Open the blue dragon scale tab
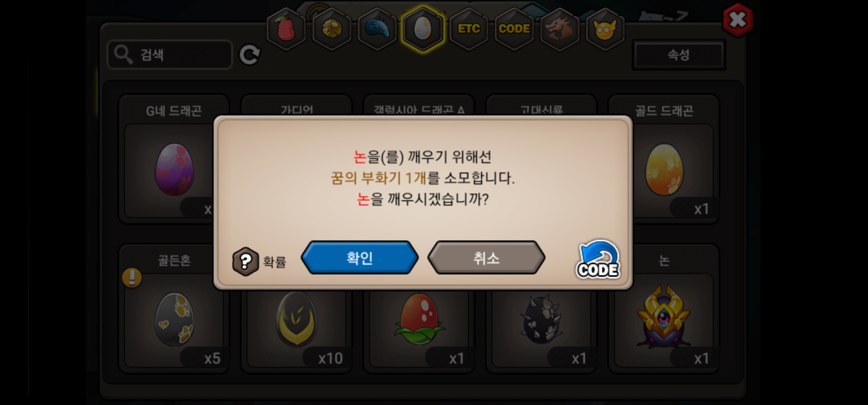The height and width of the screenshot is (405, 868). coord(377,29)
